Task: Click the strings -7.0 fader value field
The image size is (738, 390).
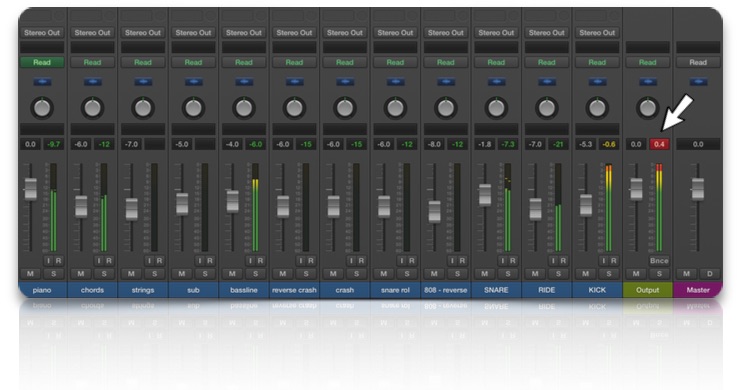Action: (x=131, y=144)
